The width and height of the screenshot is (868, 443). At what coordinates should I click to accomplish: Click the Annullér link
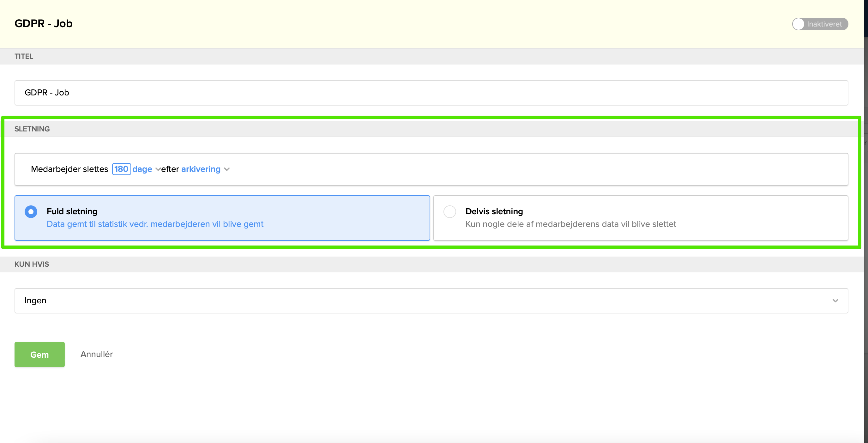click(96, 354)
